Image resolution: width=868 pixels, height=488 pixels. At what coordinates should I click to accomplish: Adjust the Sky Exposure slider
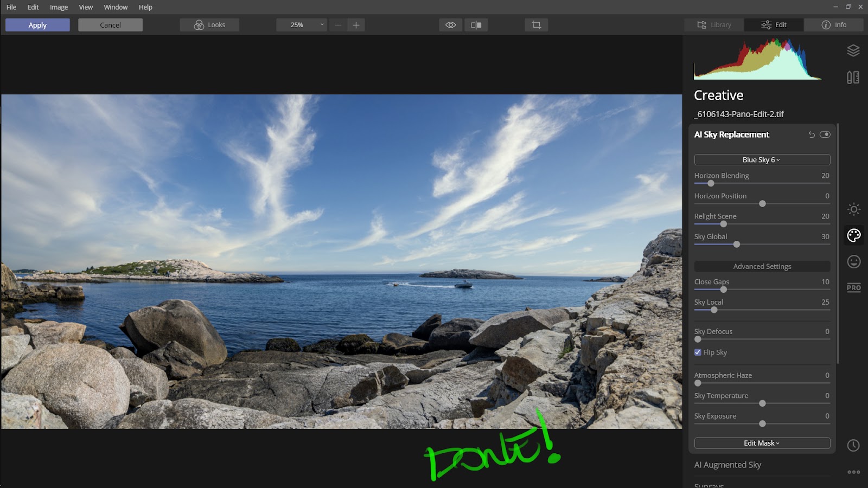(762, 424)
